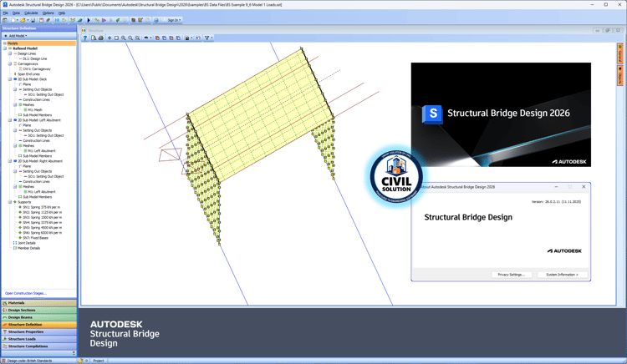627x364 pixels.
Task: Click the Open folder icon in main toolbar
Action: [23, 20]
